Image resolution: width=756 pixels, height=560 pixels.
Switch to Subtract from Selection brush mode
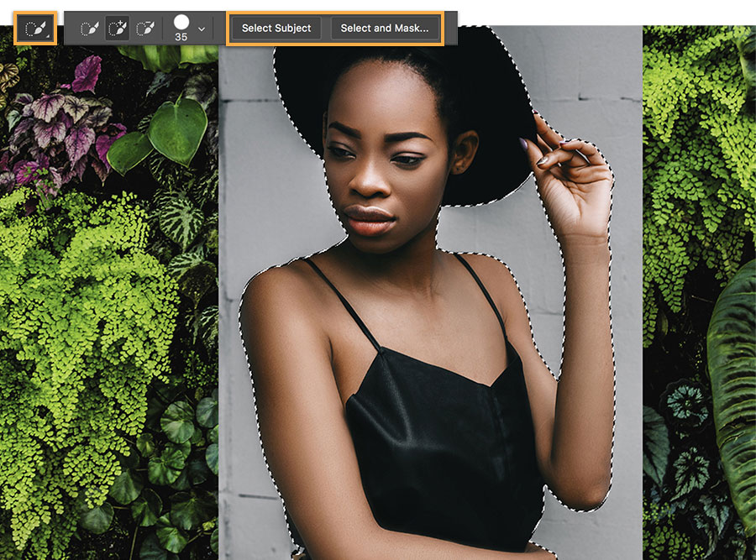[x=145, y=29]
